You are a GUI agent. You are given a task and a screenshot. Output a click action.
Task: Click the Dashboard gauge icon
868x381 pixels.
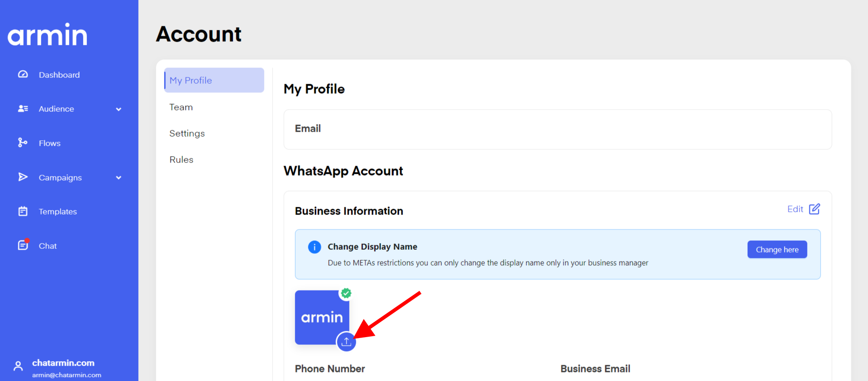(23, 74)
